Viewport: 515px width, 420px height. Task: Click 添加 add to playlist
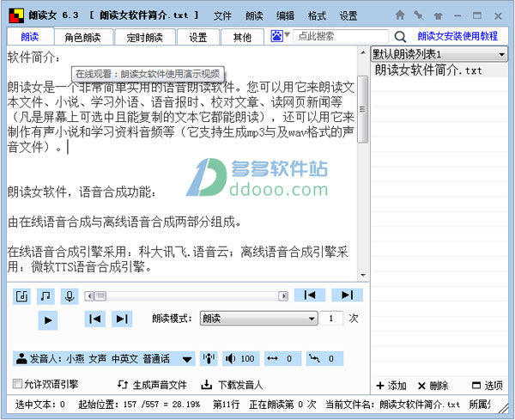[x=391, y=386]
